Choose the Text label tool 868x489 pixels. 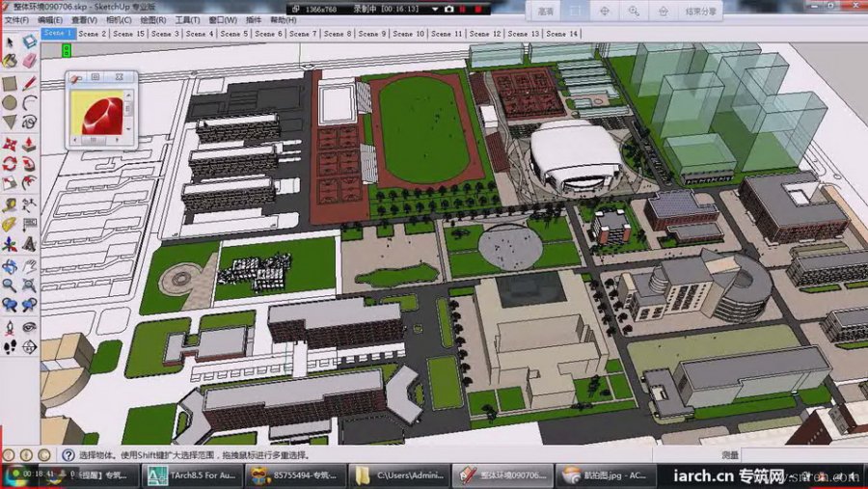click(x=29, y=225)
